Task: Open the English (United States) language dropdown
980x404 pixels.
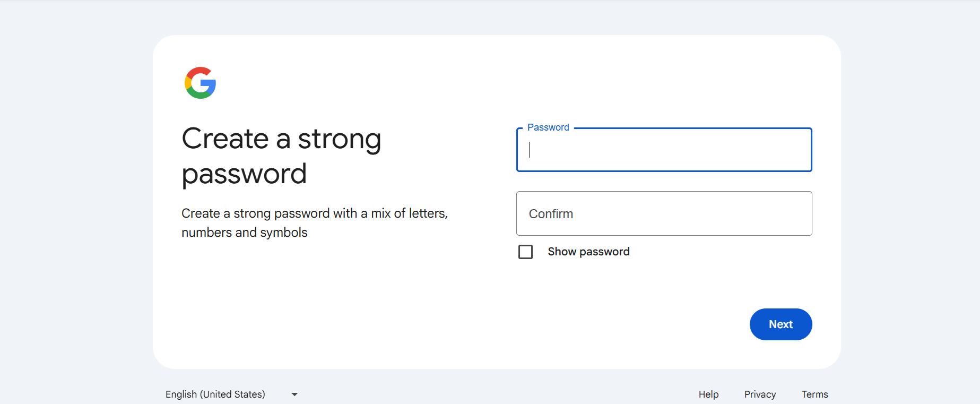Action: 215,394
